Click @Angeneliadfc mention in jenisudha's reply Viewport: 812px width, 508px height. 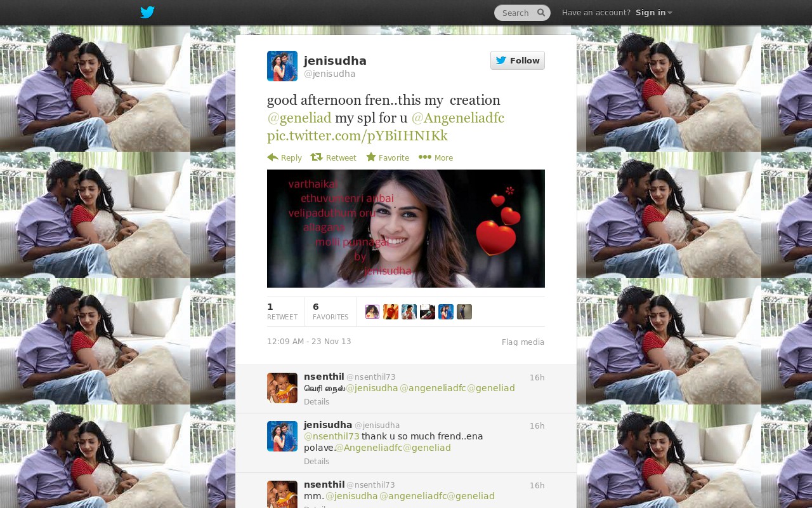point(369,448)
